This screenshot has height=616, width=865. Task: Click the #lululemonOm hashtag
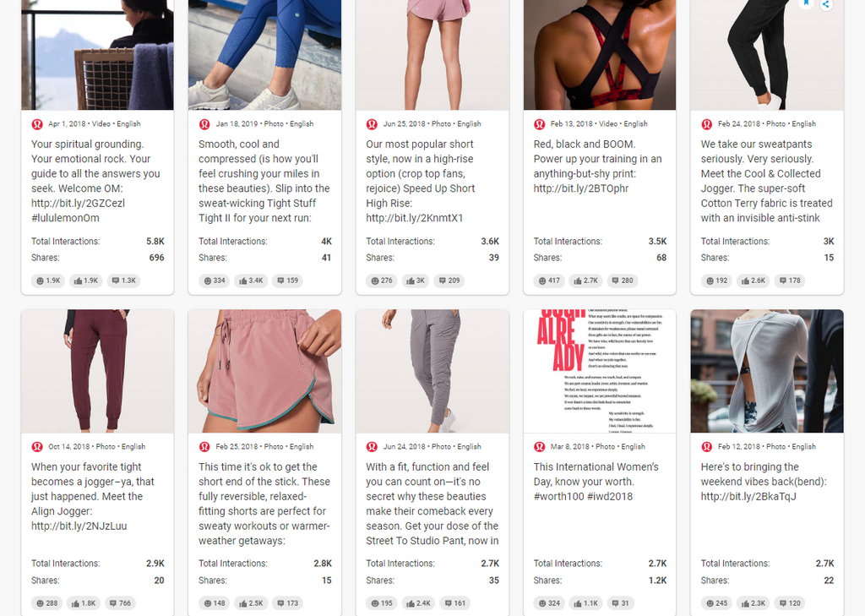(65, 218)
